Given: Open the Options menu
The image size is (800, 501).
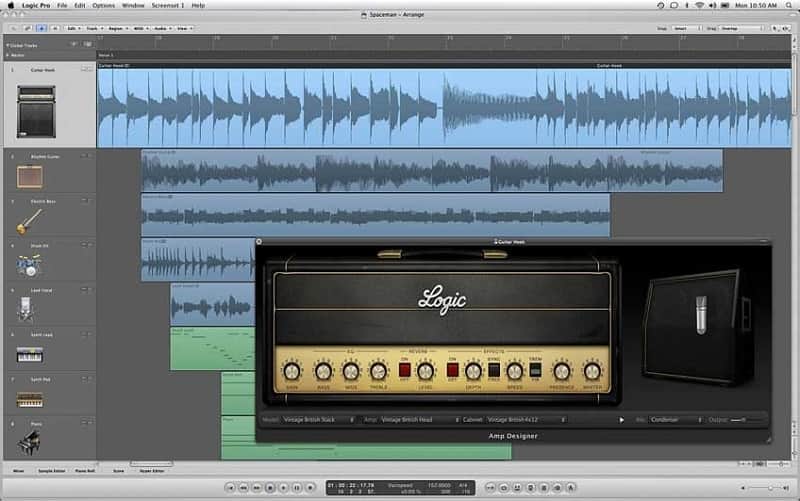Looking at the screenshot, I should [103, 5].
